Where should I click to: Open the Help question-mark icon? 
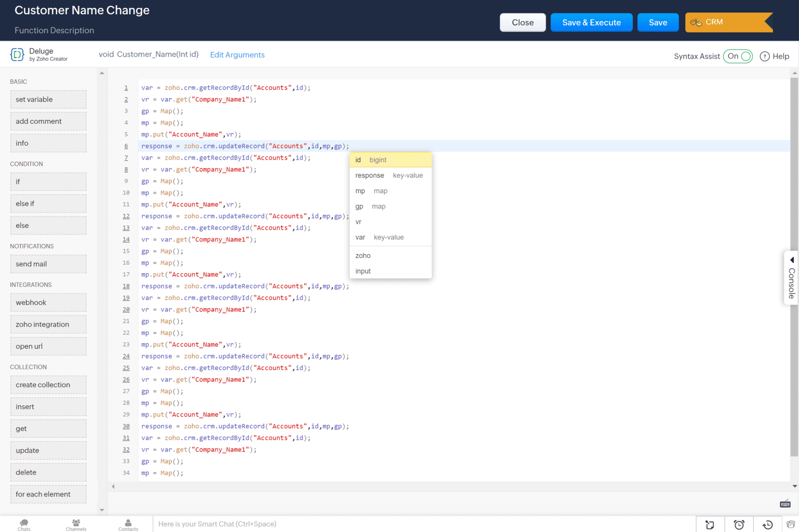765,56
